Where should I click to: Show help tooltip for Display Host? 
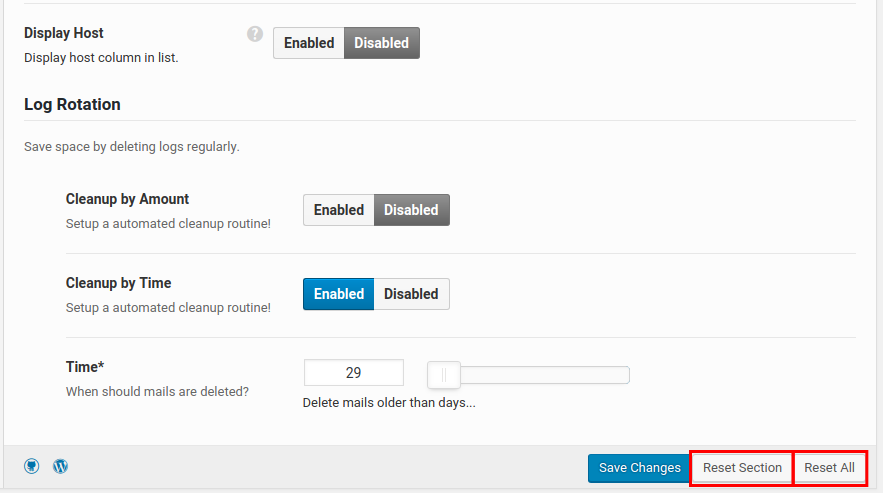(255, 34)
